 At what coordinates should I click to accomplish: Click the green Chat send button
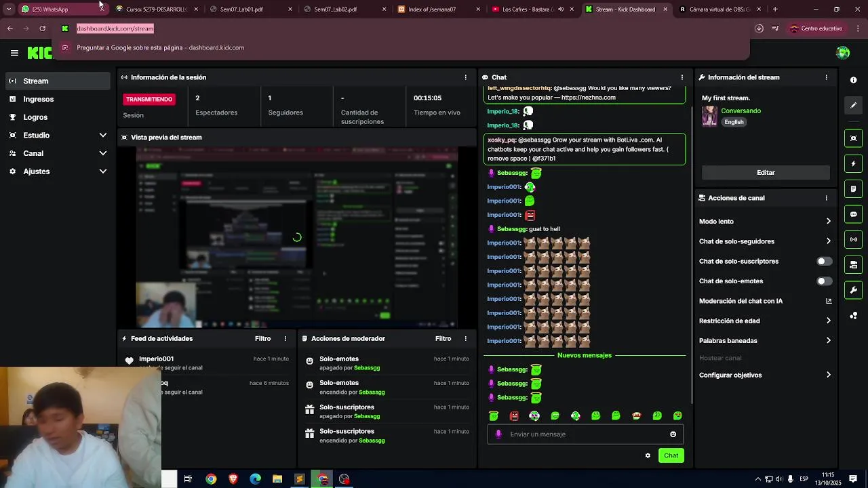tap(671, 455)
